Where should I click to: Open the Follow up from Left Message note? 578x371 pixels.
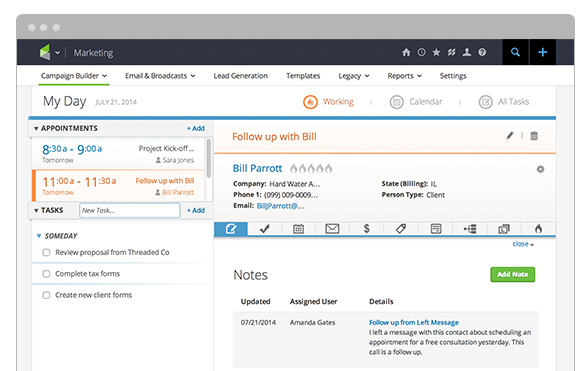414,323
